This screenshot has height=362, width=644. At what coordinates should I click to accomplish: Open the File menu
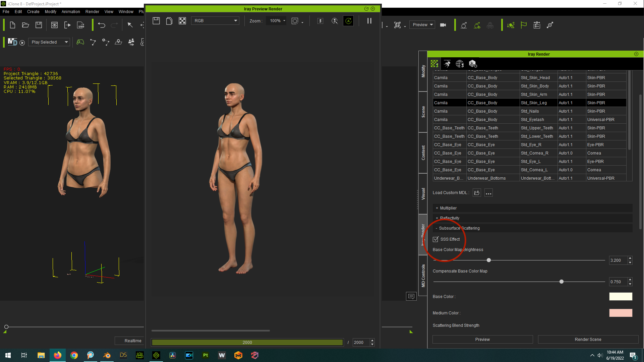[6, 11]
